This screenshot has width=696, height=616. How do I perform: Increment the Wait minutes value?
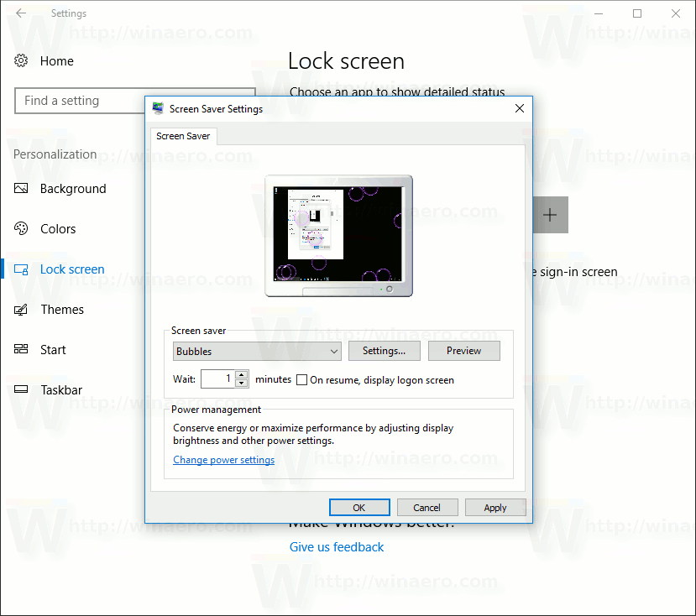click(x=243, y=375)
